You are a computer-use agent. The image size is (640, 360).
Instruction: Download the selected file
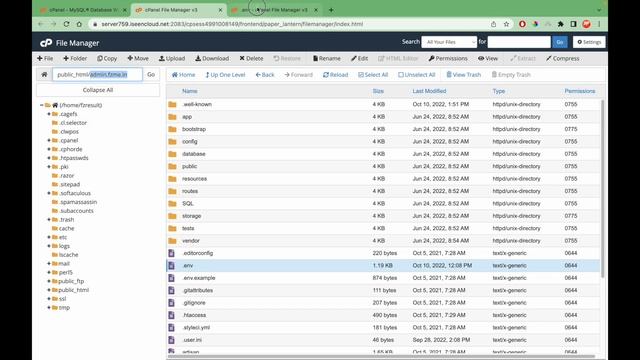tap(212, 58)
